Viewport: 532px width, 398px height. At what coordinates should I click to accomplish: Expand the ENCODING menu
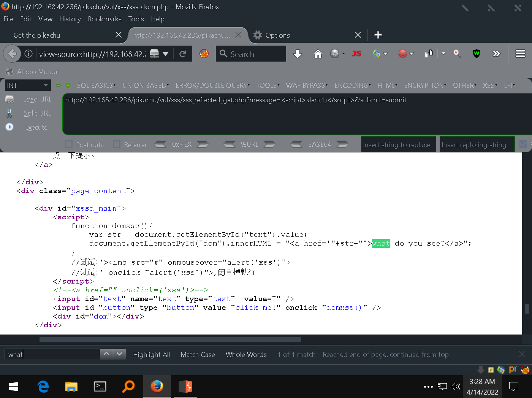pos(353,86)
